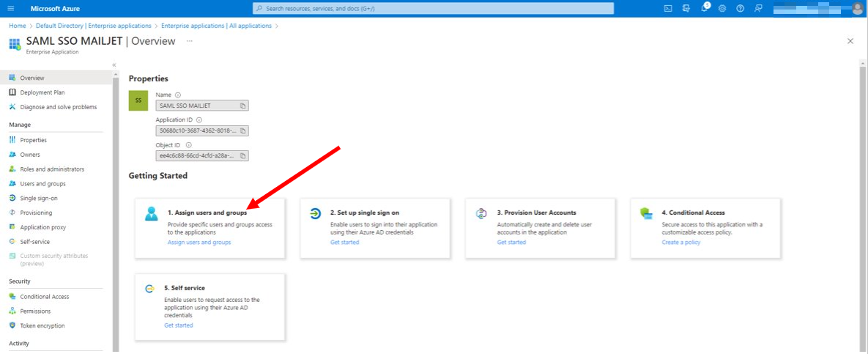Click the sidebar vertical scrollbar

coord(116,213)
